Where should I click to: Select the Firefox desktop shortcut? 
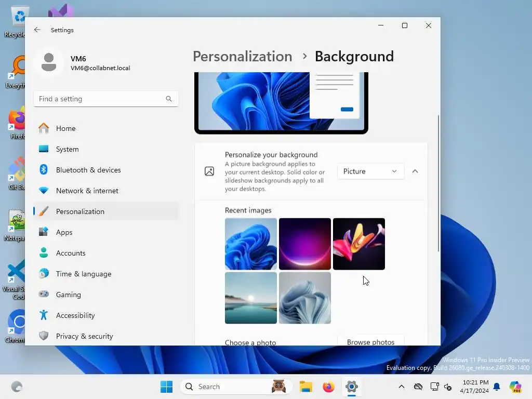point(15,123)
